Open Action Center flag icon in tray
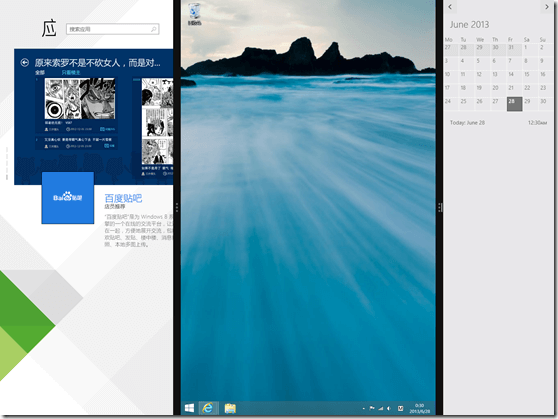 (372, 408)
